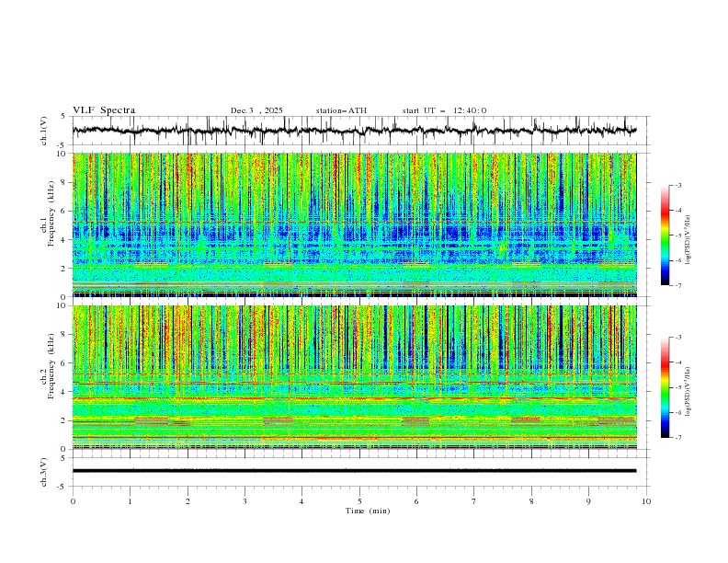Image resolution: width=728 pixels, height=563 pixels.
Task: Click the "9" tick on the Time axis
Action: tap(588, 501)
